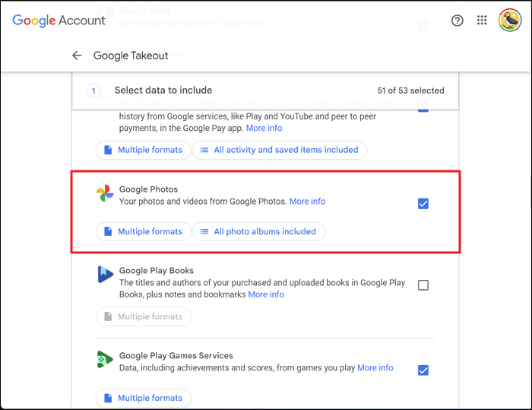Click the Google Play Books icon

[105, 275]
